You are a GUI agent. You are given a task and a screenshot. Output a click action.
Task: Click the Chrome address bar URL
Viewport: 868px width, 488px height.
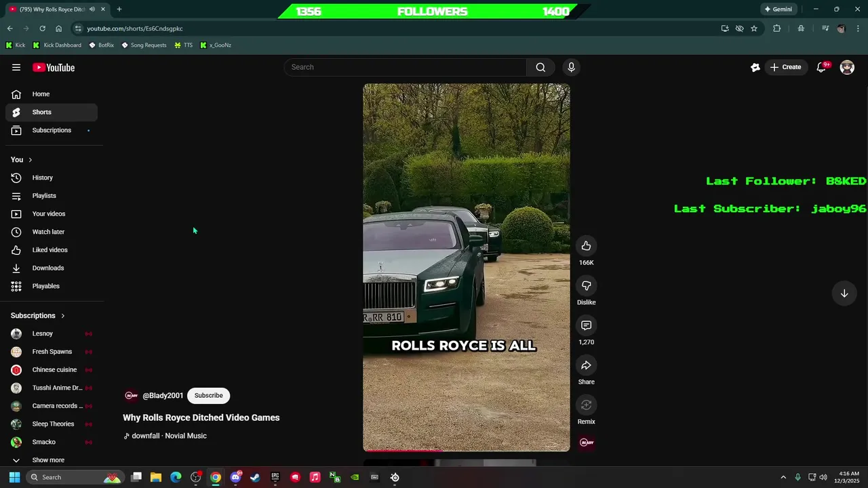(x=135, y=28)
